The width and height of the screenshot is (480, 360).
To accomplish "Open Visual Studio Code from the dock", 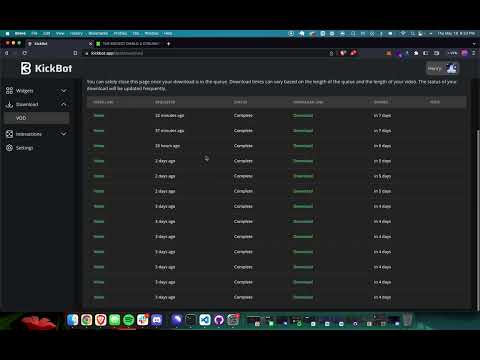I will pos(205,320).
